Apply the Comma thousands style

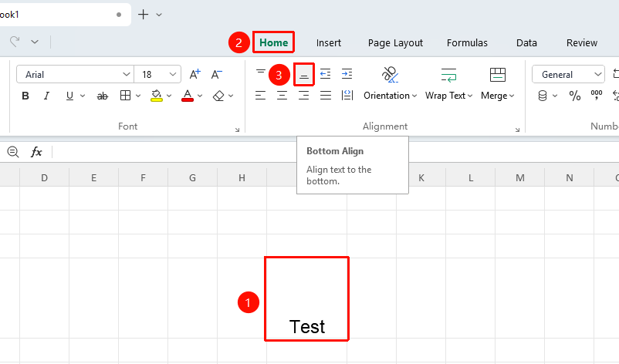point(596,96)
